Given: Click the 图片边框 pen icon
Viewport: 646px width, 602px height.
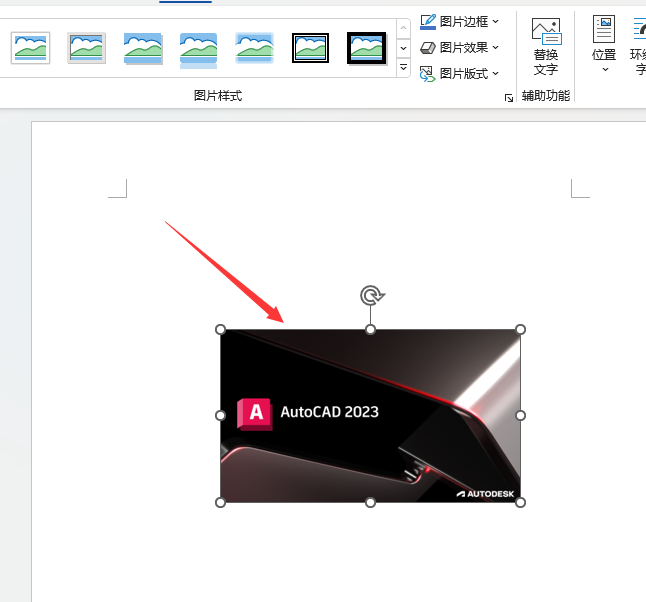Looking at the screenshot, I should click(x=428, y=21).
